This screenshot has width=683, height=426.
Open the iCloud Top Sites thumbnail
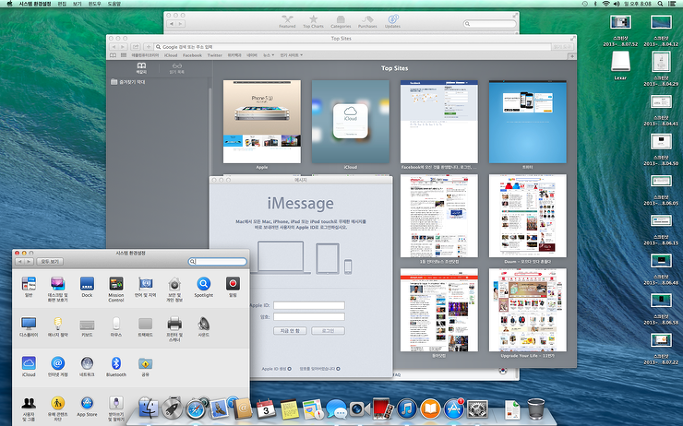350,121
